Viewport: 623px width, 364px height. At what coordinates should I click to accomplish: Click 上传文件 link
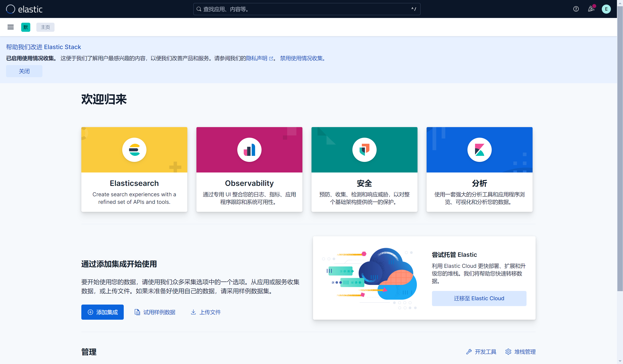click(210, 312)
